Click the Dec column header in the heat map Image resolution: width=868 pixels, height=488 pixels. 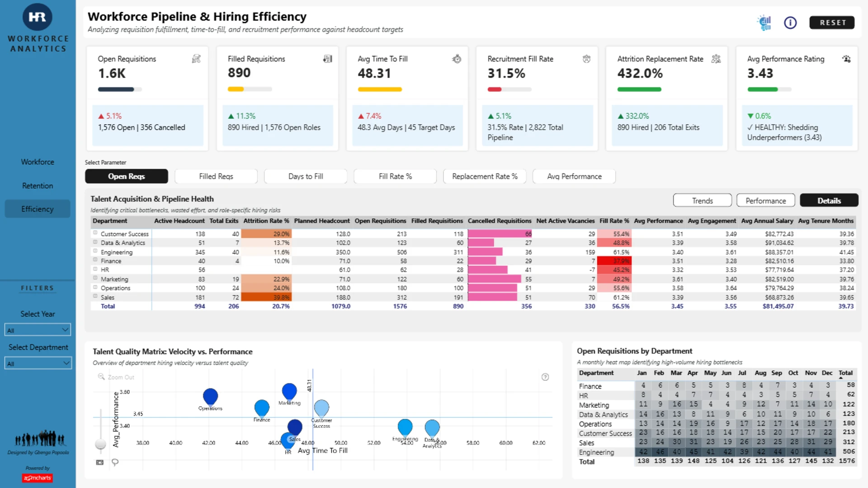pyautogui.click(x=827, y=373)
